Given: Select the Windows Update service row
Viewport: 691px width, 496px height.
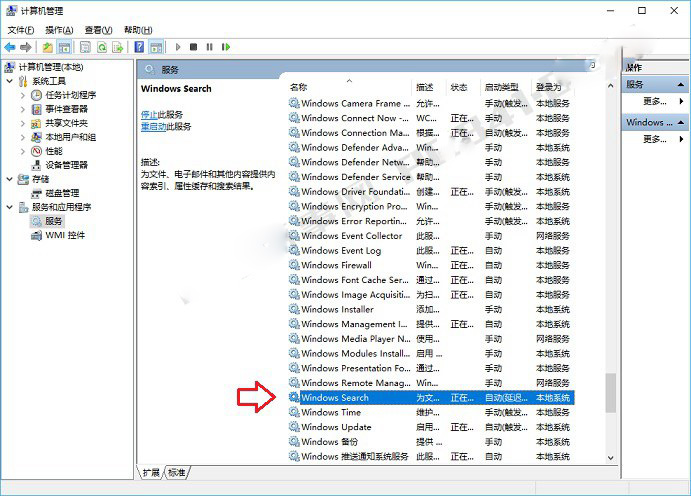Looking at the screenshot, I should pyautogui.click(x=431, y=427).
